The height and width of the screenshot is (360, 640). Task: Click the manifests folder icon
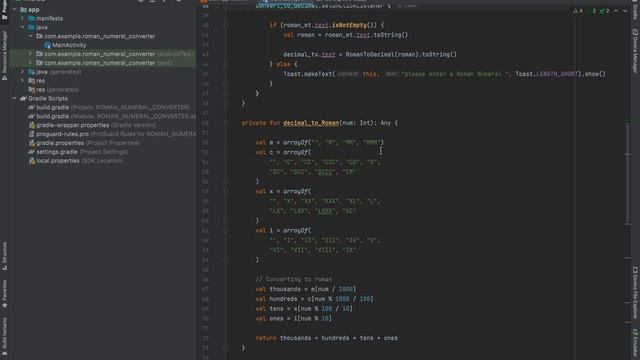pos(31,18)
